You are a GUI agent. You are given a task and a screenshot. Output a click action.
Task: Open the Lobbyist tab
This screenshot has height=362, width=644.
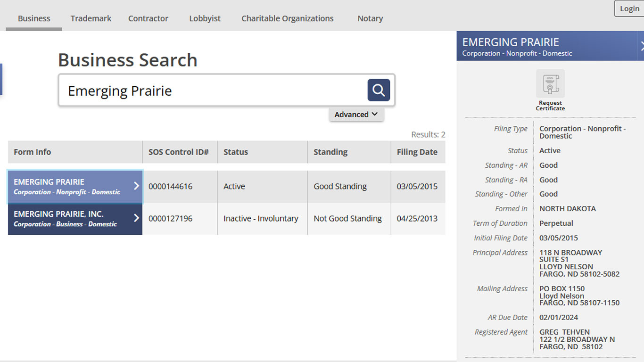205,18
